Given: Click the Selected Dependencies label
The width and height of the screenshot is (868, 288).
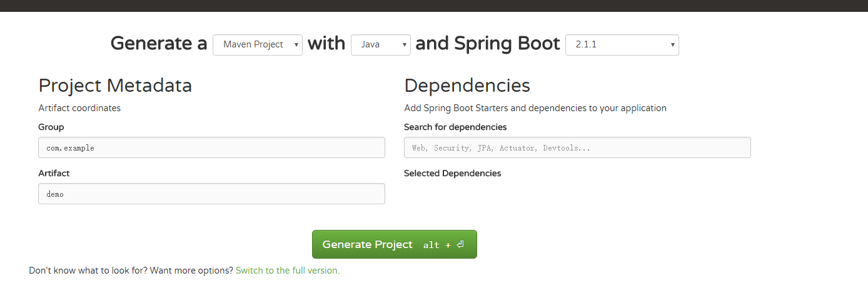Looking at the screenshot, I should tap(452, 173).
